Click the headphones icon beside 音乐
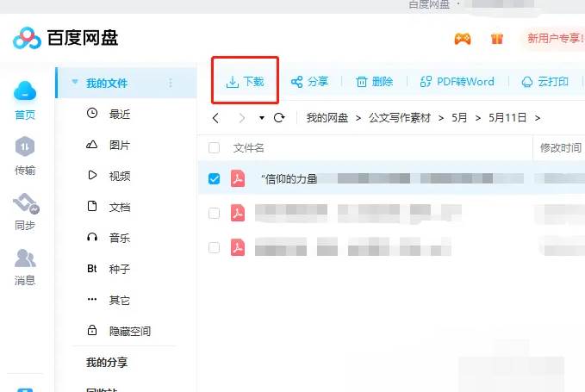The width and height of the screenshot is (585, 392). 92,237
